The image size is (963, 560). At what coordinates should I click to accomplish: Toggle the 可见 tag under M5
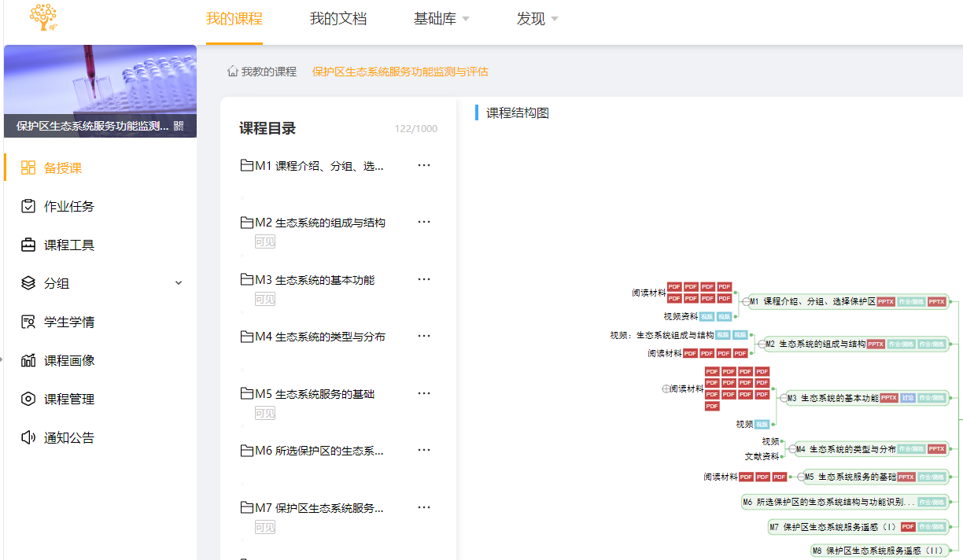click(265, 413)
